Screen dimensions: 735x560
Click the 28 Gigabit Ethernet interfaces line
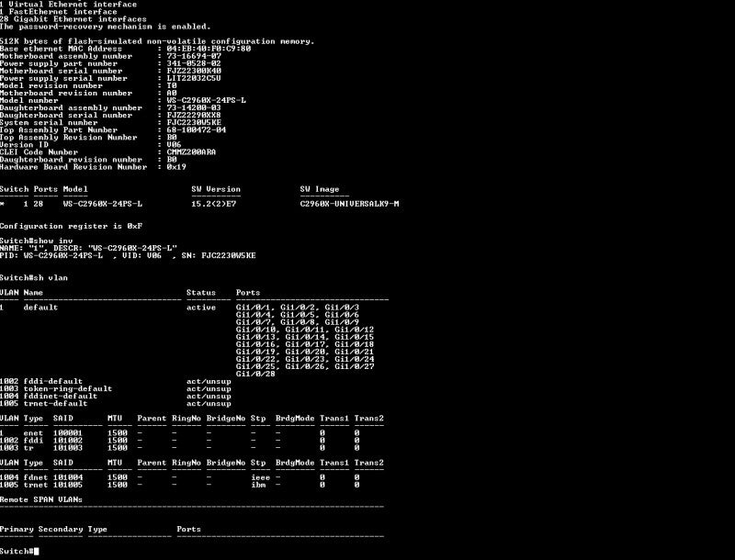pos(73,19)
